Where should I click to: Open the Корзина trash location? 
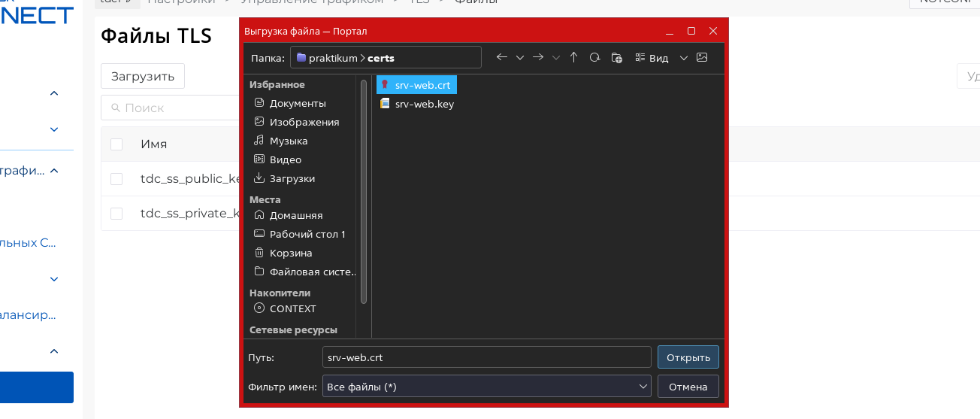coord(290,253)
